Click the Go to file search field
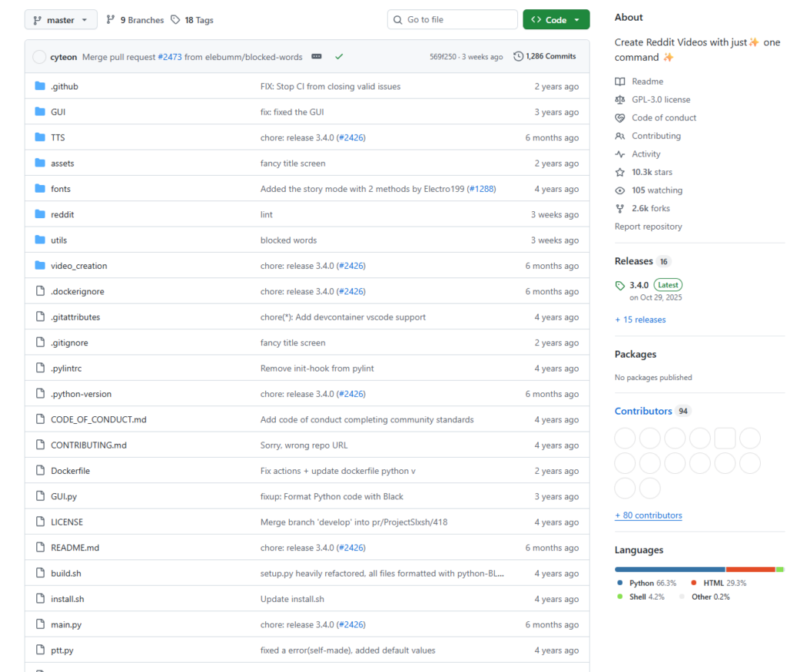 (453, 20)
